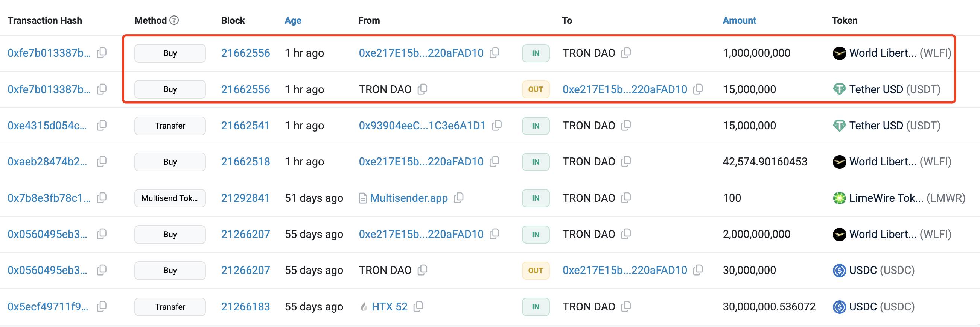Click the amount 2,000,000,000

click(x=756, y=234)
